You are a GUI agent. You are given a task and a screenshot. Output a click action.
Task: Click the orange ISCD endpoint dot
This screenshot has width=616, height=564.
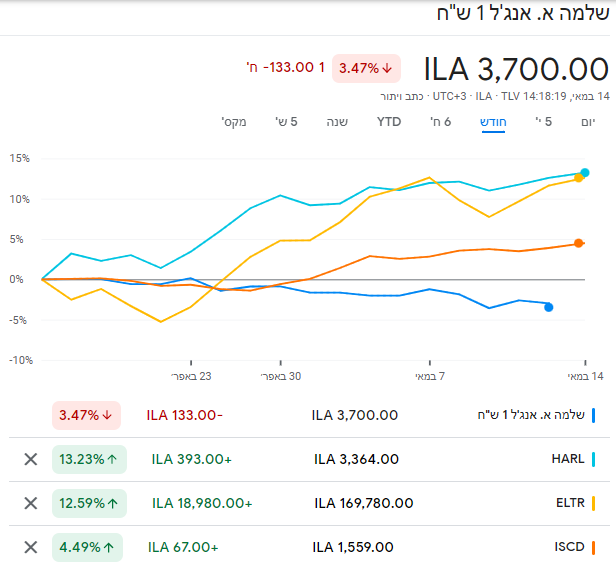[578, 243]
